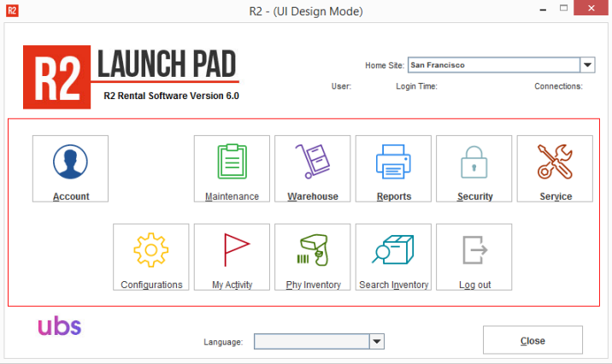The width and height of the screenshot is (612, 364).
Task: Launch the Warehouse hand-truck tile
Action: pos(313,168)
